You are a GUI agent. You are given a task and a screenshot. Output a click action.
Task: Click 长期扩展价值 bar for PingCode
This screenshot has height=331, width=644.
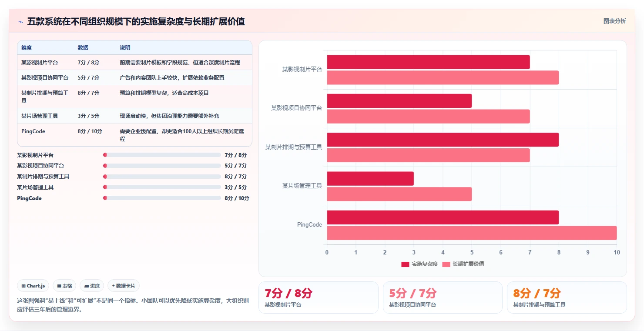tap(472, 233)
